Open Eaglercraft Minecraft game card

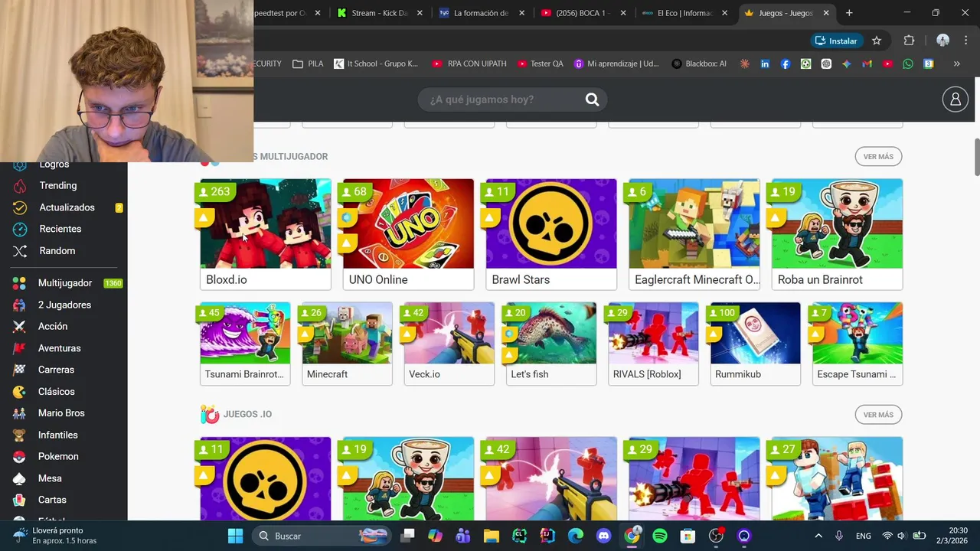click(694, 234)
